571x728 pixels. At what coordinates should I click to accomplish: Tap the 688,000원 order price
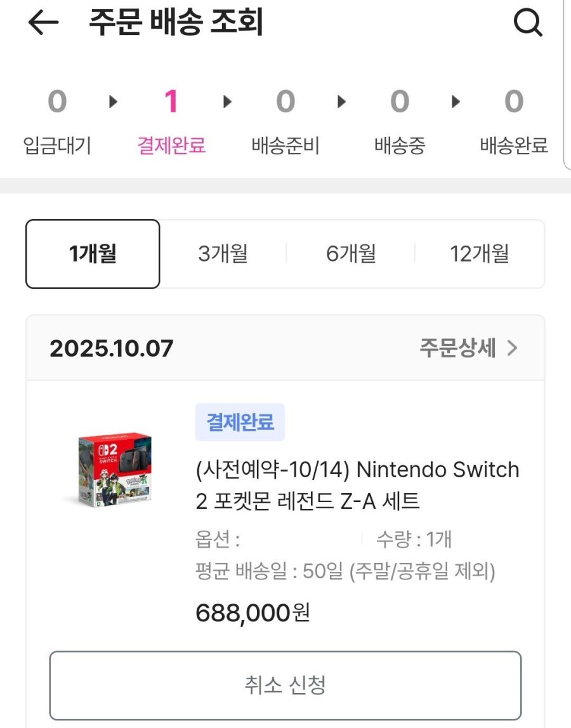pos(253,612)
